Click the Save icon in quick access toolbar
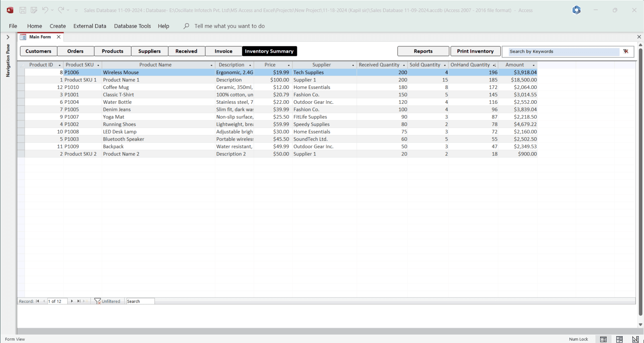The width and height of the screenshot is (644, 343). pyautogui.click(x=23, y=10)
